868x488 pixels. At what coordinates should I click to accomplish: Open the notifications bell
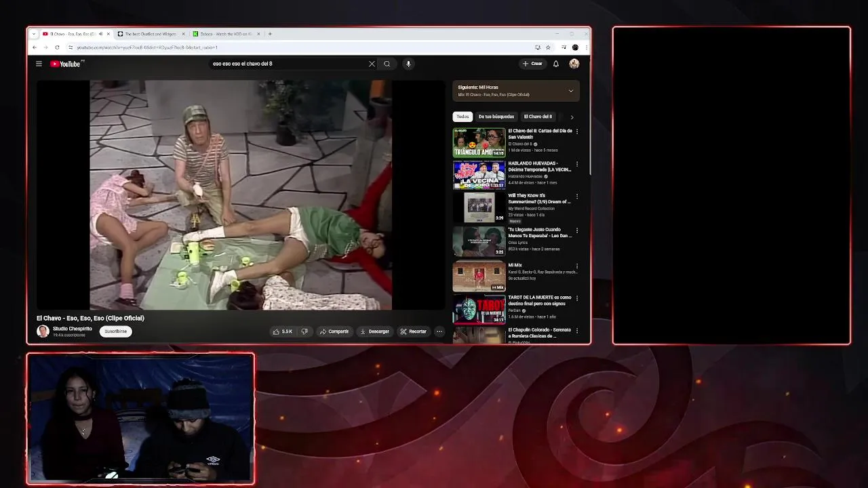click(x=556, y=64)
